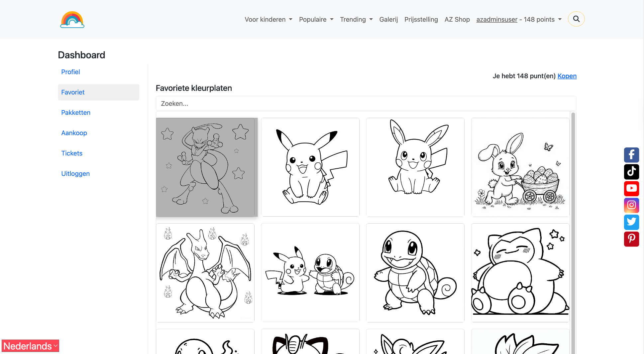Open Aankoop in dashboard sidebar

[x=74, y=133]
